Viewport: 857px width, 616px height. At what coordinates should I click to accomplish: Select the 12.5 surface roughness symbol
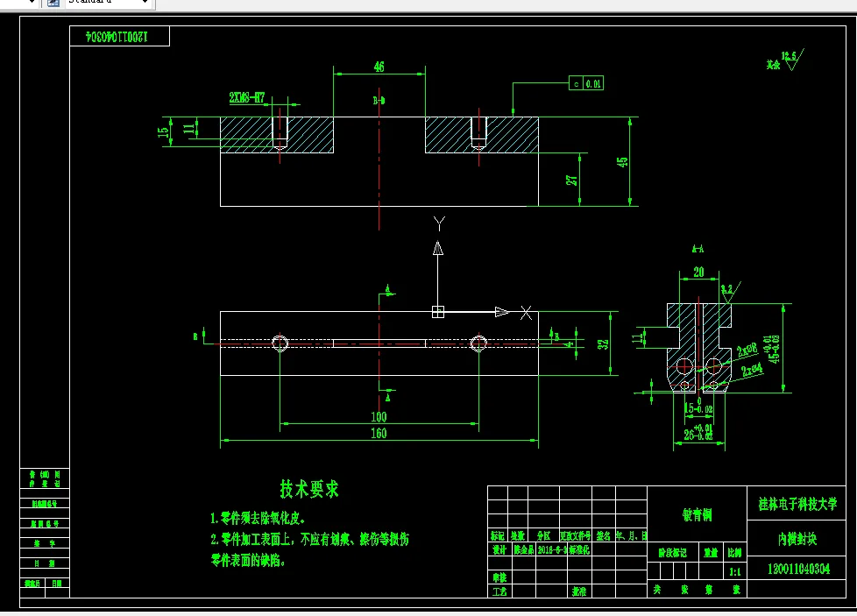point(792,60)
